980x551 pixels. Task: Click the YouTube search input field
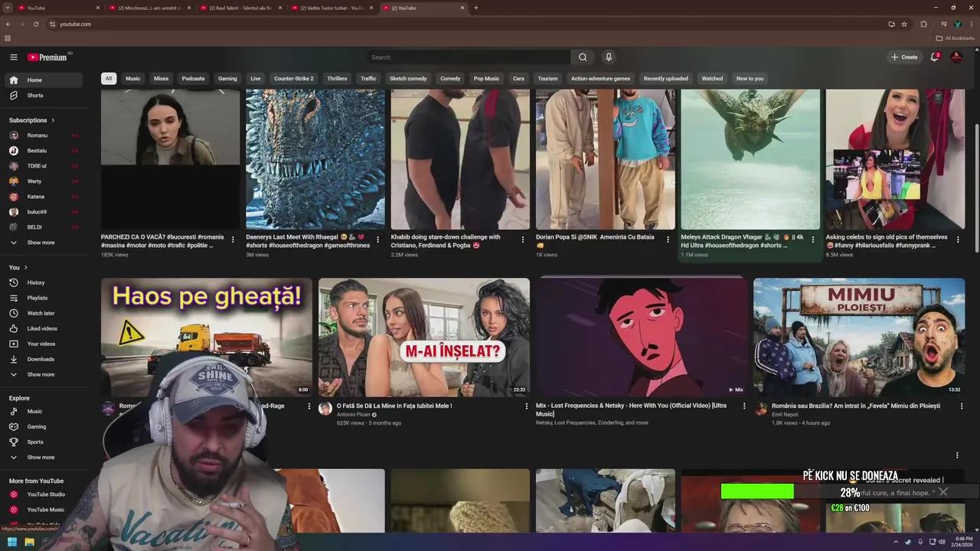[469, 57]
